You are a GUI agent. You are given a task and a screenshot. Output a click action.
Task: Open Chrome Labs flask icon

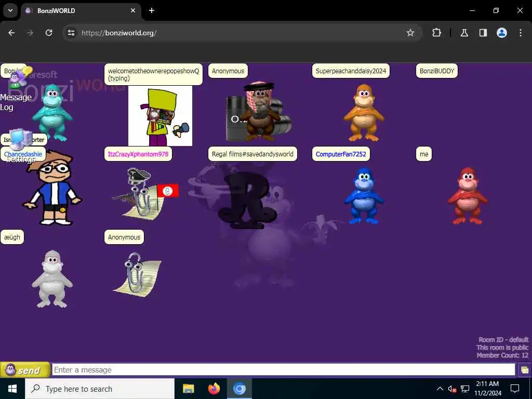(x=464, y=33)
